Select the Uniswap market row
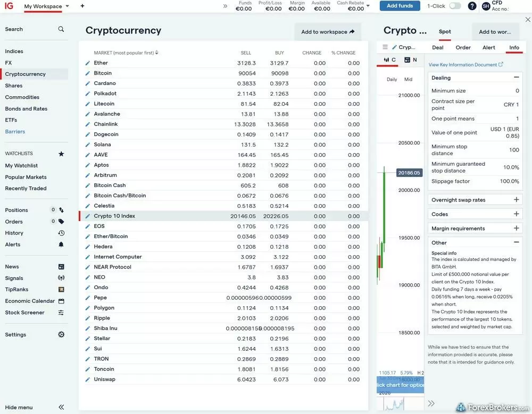 [x=223, y=379]
